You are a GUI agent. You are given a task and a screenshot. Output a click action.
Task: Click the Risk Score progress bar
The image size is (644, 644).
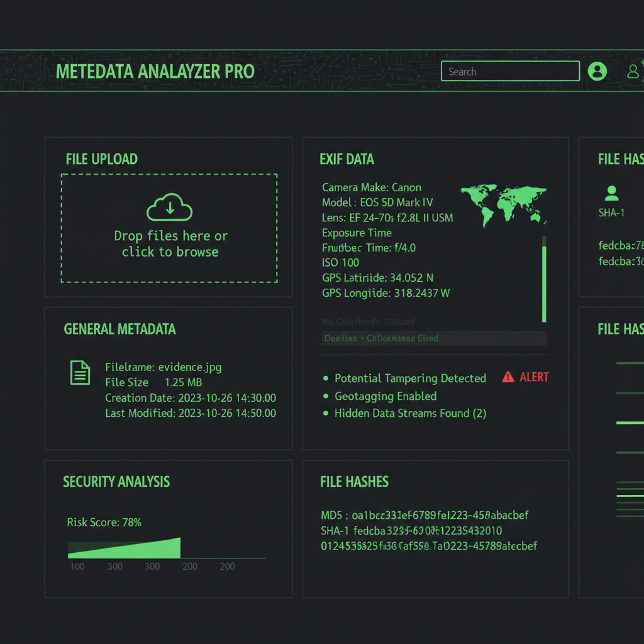pos(125,548)
